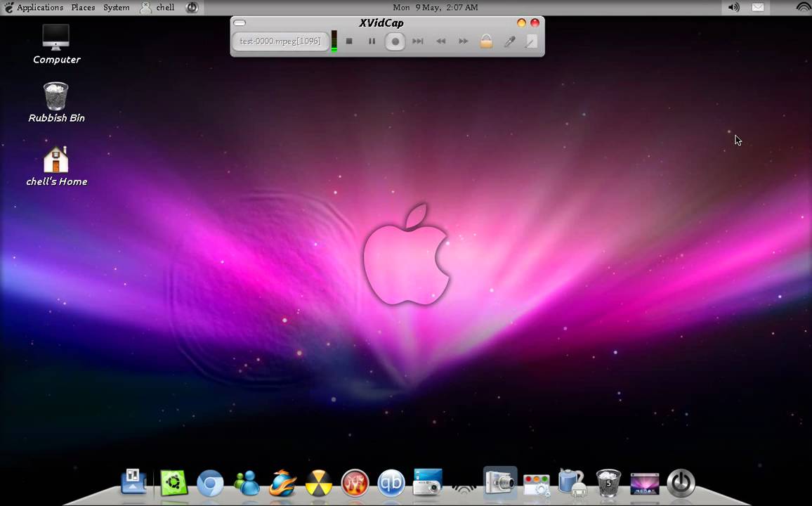Open the wallpaper display dock icon
The height and width of the screenshot is (506, 812).
[x=645, y=484]
